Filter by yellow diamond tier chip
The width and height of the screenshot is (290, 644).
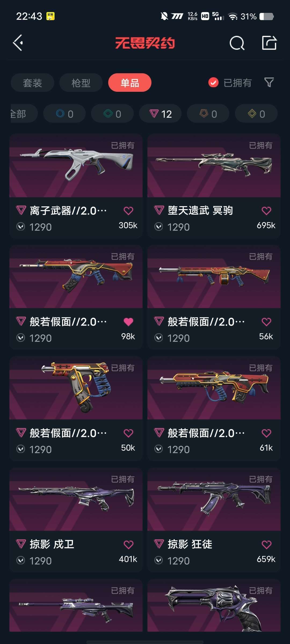(256, 114)
